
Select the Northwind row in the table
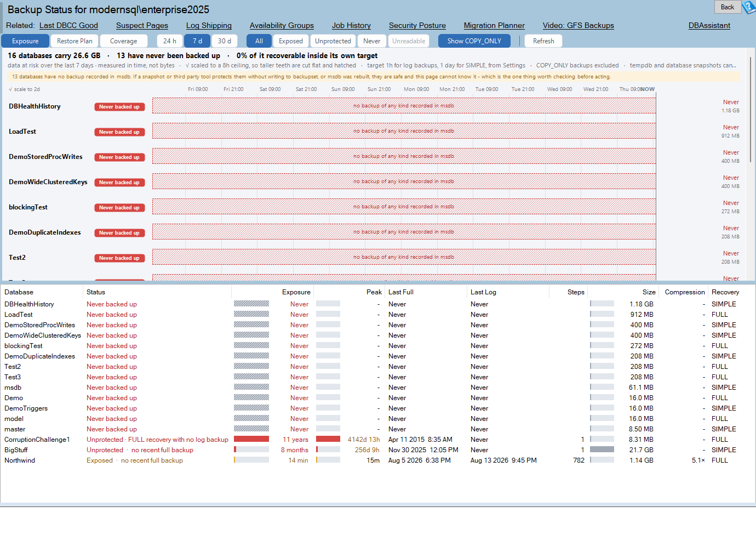coord(378,460)
